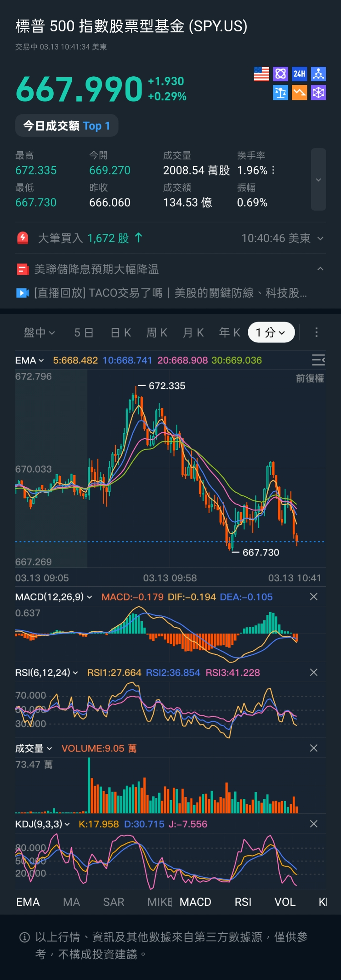Open chart settings list icon beside EMA values
The height and width of the screenshot is (980, 341).
tap(318, 360)
